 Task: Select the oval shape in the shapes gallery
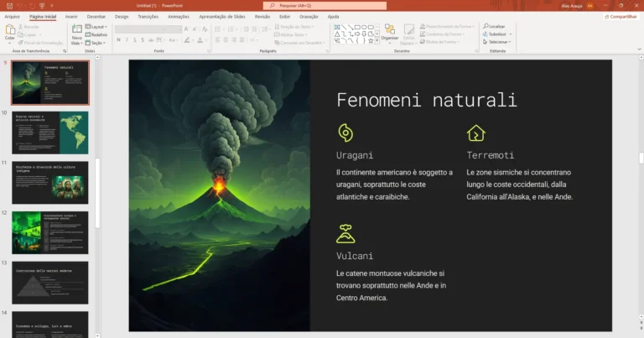(x=364, y=27)
